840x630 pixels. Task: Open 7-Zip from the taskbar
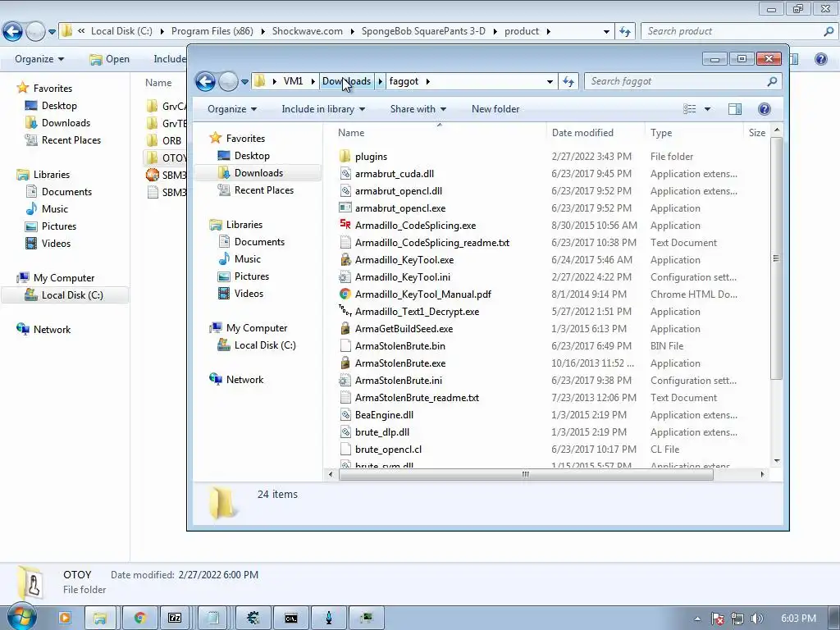176,619
